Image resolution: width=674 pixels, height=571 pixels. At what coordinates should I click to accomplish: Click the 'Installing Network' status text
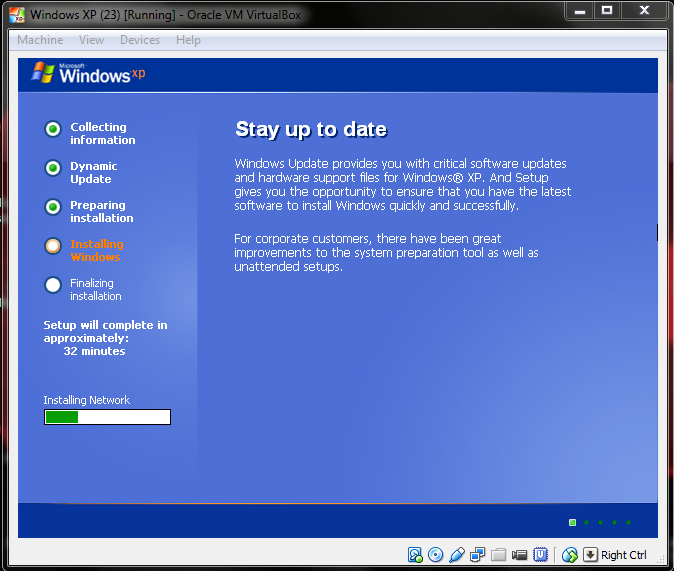pos(86,400)
